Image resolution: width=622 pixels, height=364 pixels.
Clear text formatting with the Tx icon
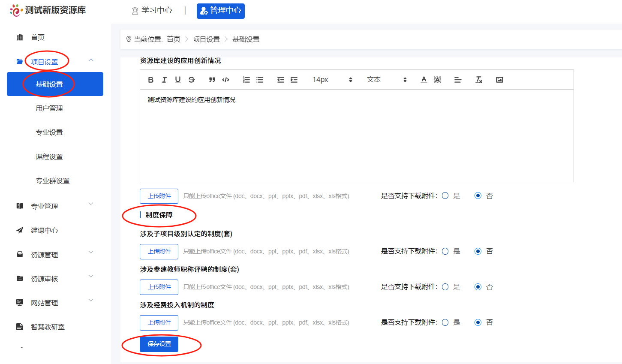[x=478, y=80]
